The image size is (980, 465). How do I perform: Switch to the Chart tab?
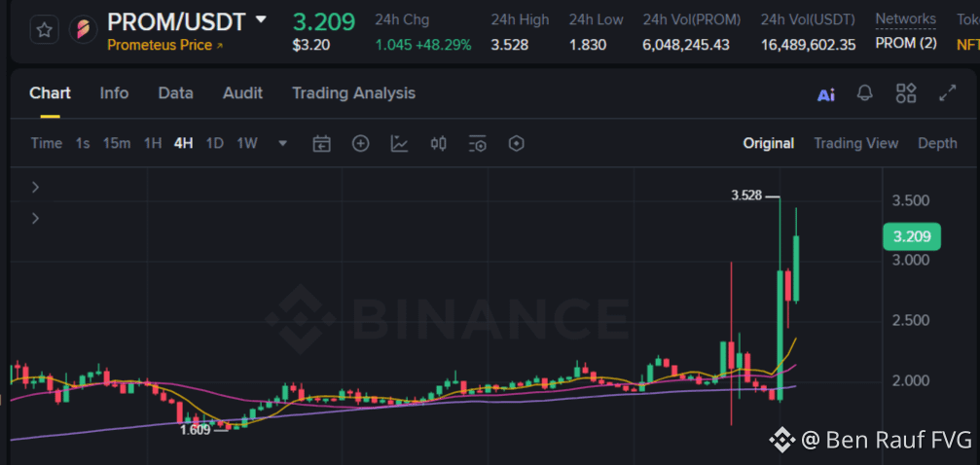(50, 93)
